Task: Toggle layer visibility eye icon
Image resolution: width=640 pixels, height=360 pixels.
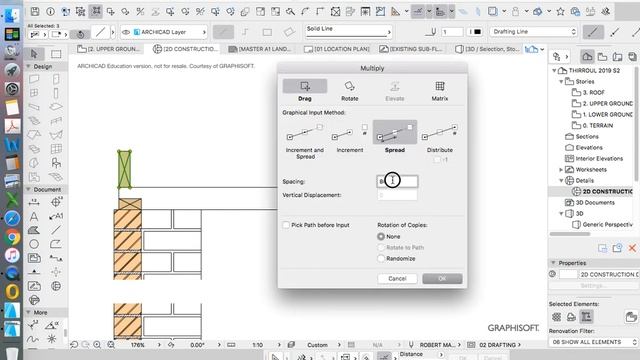Action: point(126,32)
